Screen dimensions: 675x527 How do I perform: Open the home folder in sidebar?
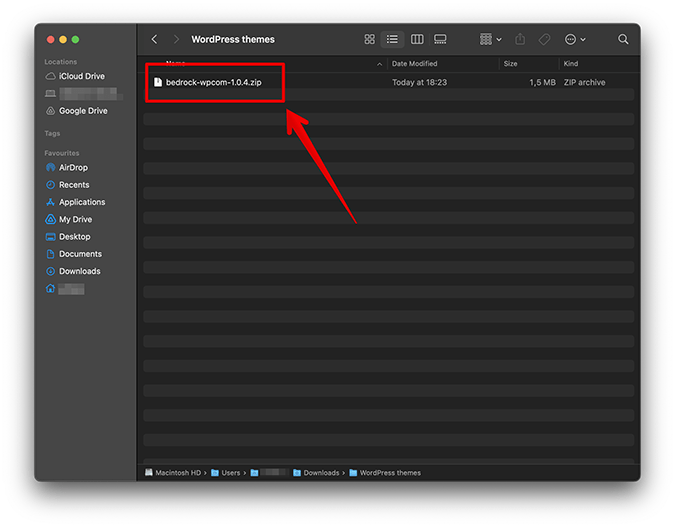pos(65,289)
